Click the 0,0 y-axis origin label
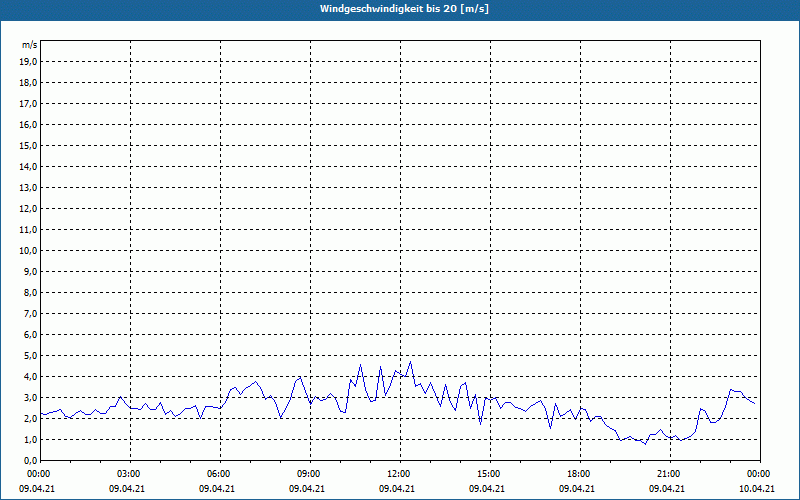This screenshot has width=800, height=500. (29, 460)
